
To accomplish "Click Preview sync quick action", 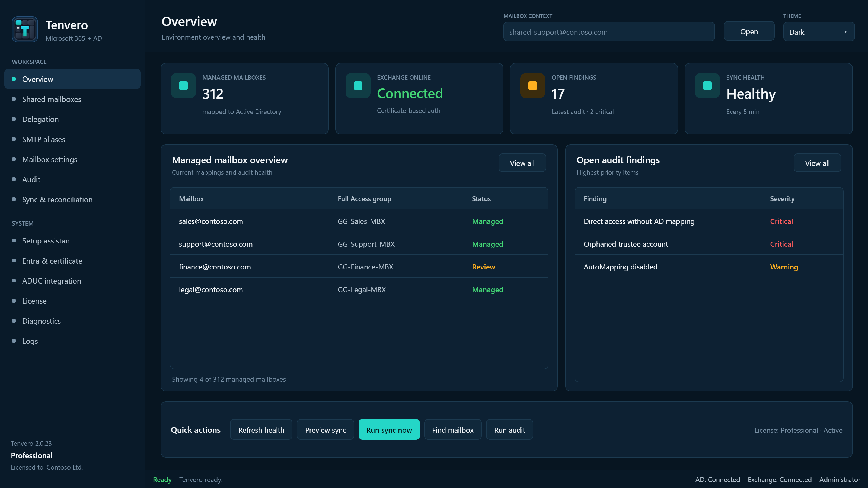I will (x=325, y=430).
